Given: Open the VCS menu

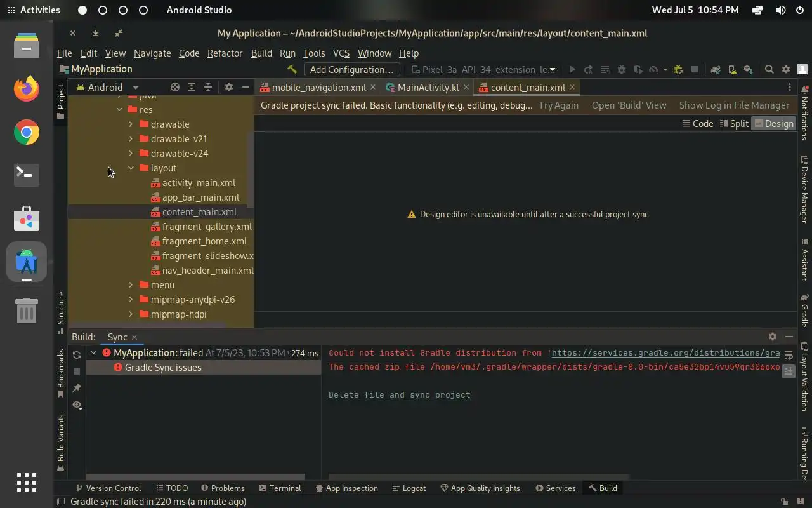Looking at the screenshot, I should click(x=341, y=53).
